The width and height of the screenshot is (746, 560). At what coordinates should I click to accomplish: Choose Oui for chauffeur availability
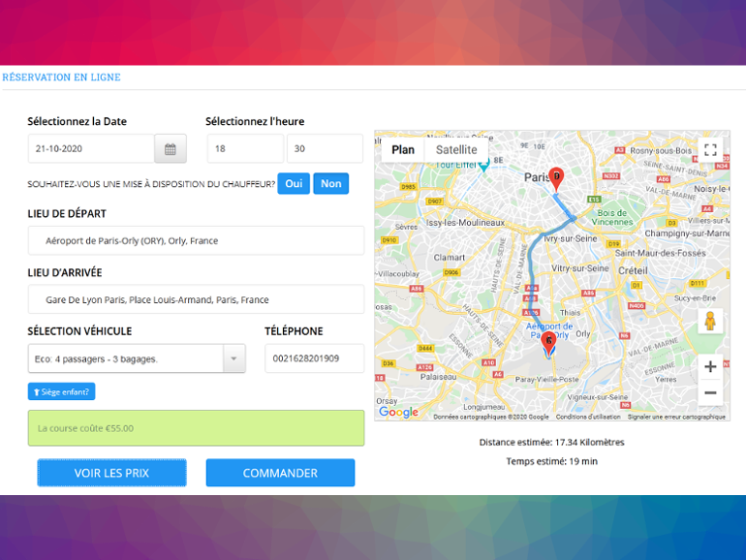tap(294, 184)
